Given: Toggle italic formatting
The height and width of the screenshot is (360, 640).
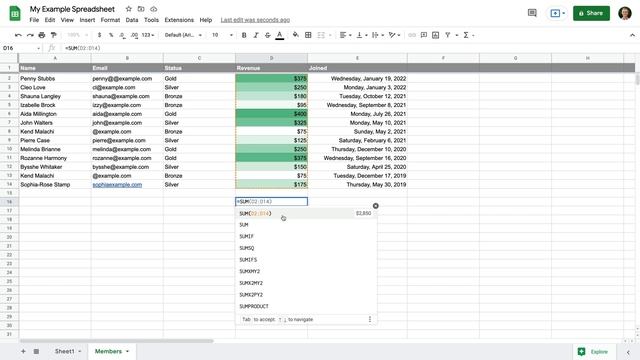Looking at the screenshot, I should point(256,35).
